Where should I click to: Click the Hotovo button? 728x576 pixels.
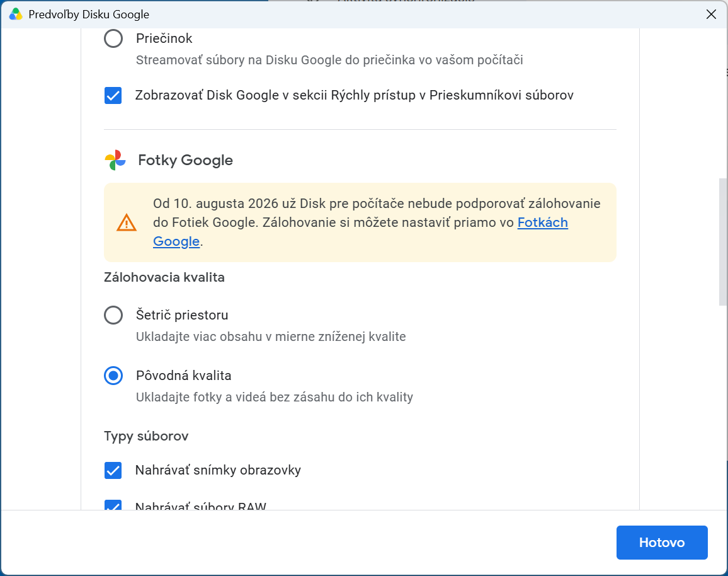click(x=662, y=543)
